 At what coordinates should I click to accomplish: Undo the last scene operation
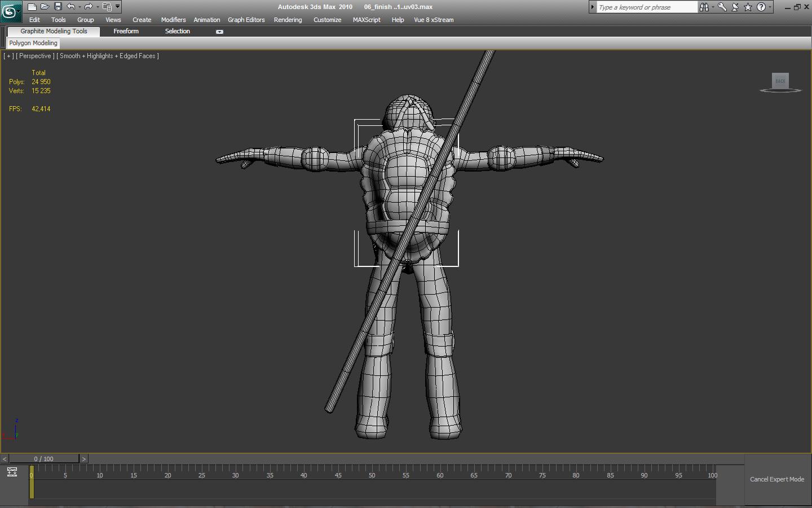pyautogui.click(x=70, y=7)
